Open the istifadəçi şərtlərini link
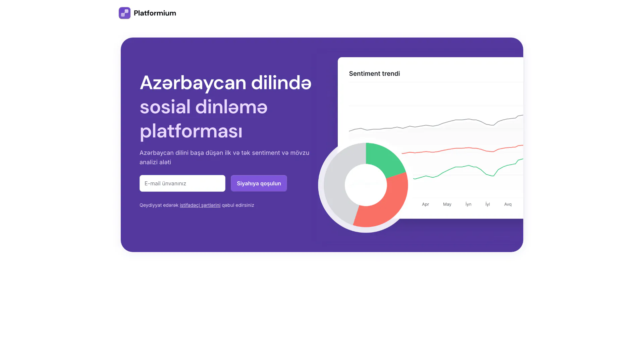 click(200, 205)
